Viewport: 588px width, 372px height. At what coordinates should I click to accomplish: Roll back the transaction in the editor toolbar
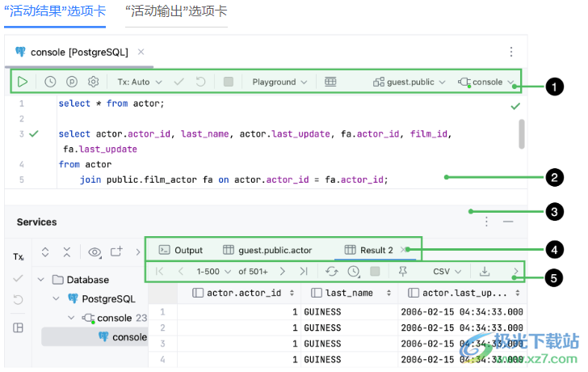(x=200, y=82)
